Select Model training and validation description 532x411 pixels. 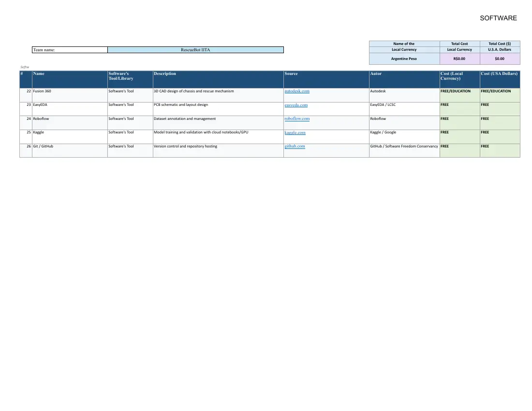(x=218, y=137)
